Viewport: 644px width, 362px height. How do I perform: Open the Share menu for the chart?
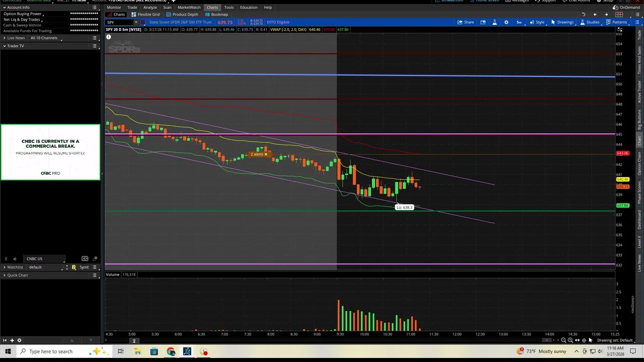click(x=465, y=22)
